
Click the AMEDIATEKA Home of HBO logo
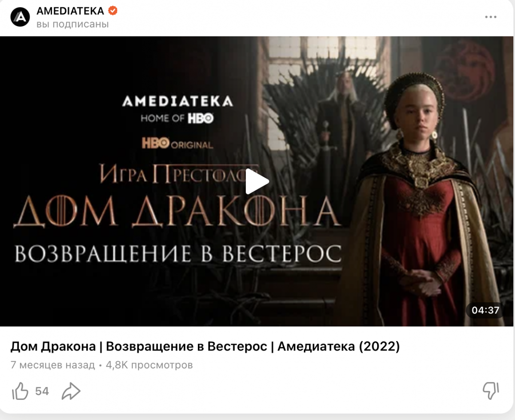coord(177,110)
